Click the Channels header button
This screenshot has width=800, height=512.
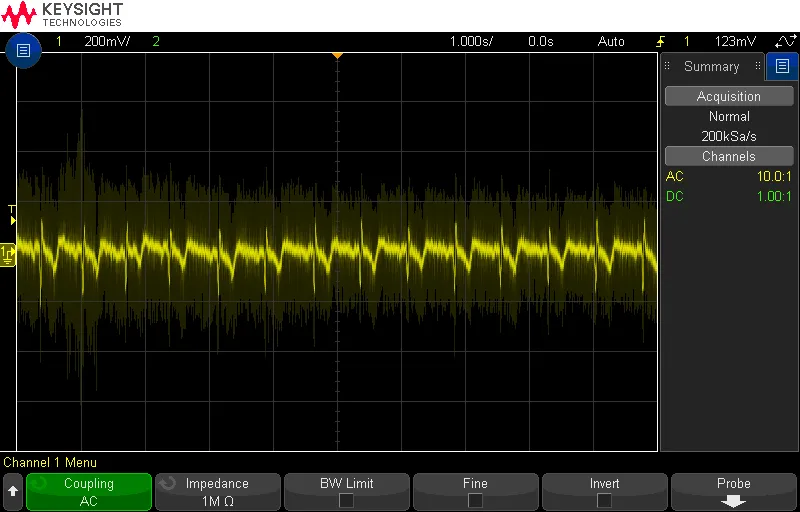coord(729,156)
